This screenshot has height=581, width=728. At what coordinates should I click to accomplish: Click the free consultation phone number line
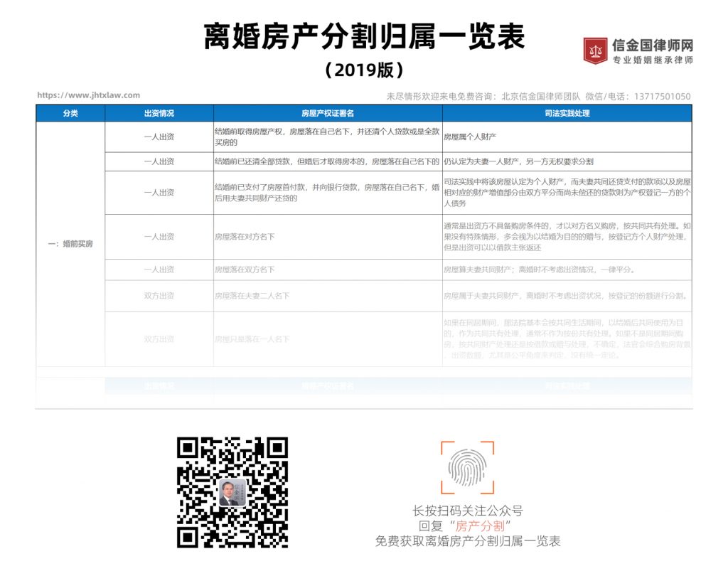(x=539, y=96)
